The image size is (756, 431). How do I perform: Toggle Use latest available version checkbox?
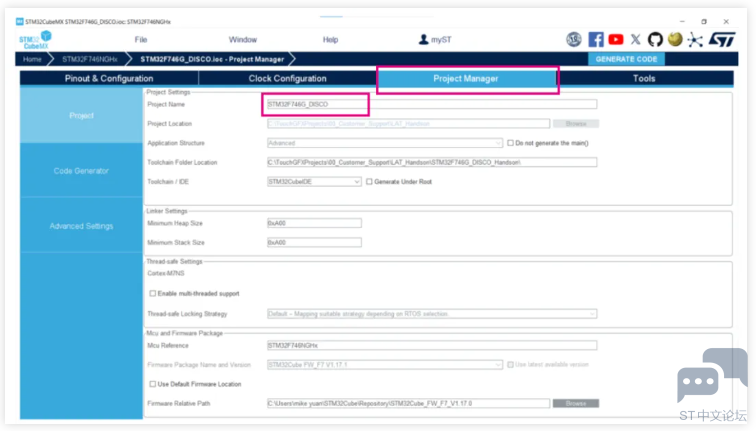[x=510, y=365]
